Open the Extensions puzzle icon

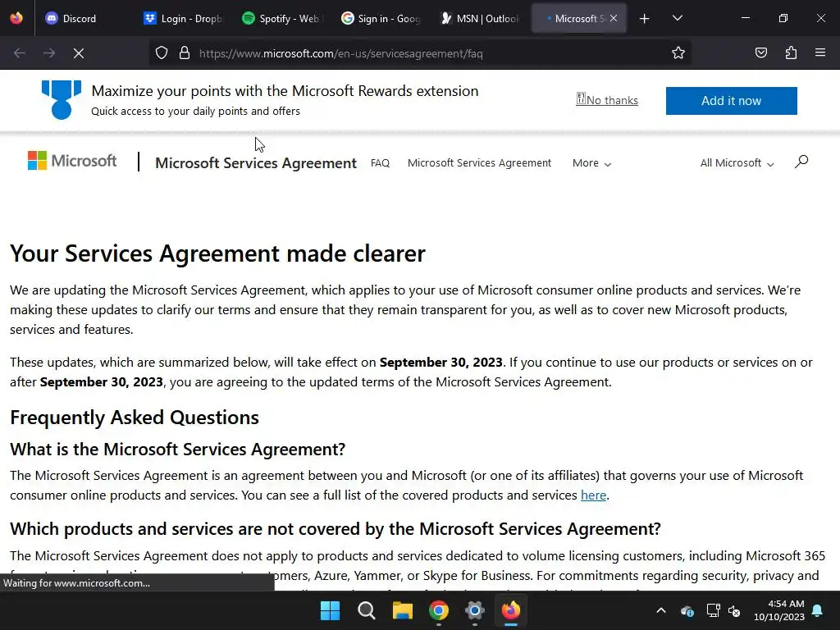tap(791, 53)
